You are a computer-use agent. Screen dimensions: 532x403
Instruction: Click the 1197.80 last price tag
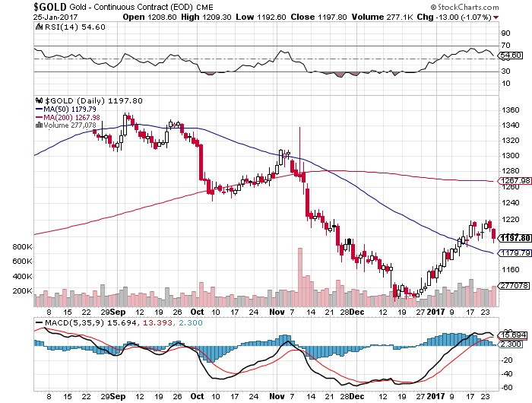click(x=515, y=238)
